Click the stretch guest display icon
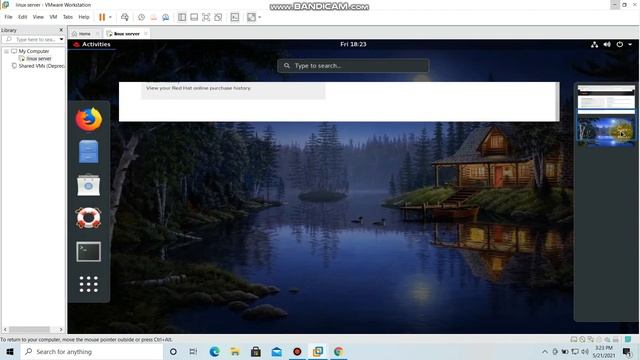 point(251,17)
